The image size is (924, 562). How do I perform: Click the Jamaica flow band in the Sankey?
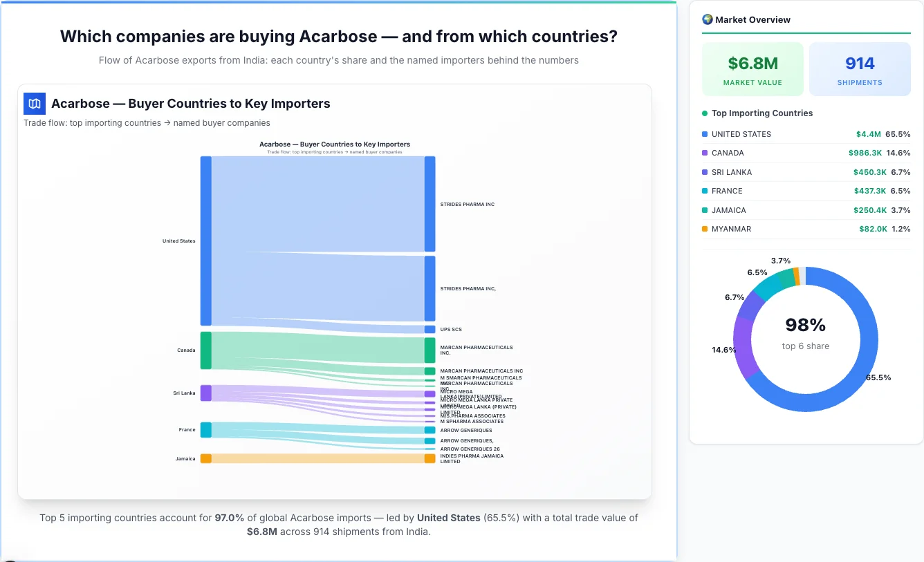coord(318,458)
